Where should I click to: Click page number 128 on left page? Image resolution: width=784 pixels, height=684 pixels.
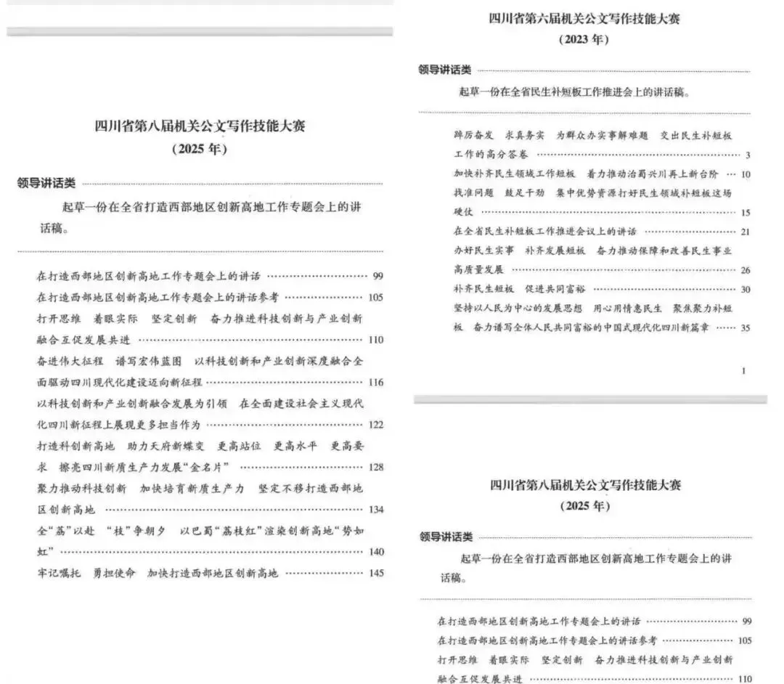[x=376, y=468]
